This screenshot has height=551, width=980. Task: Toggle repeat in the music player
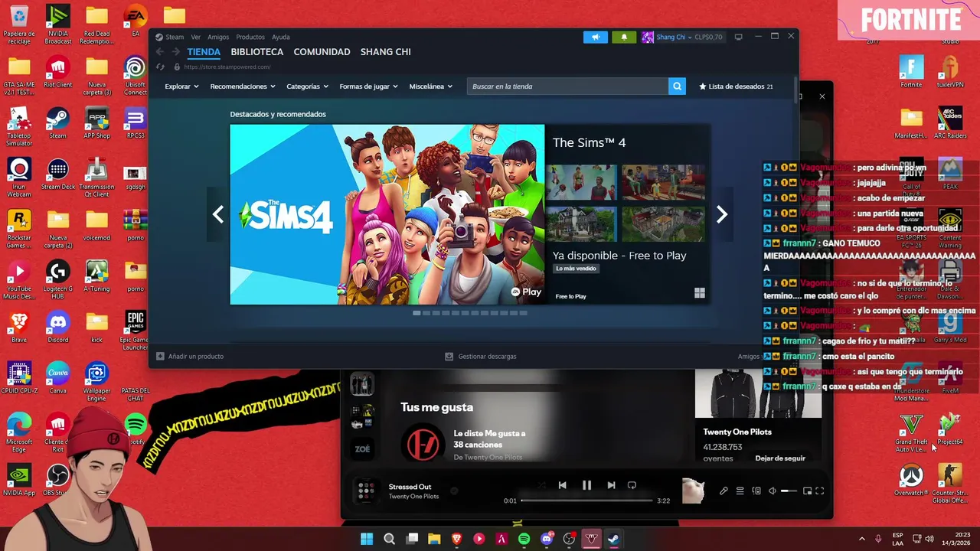(632, 485)
